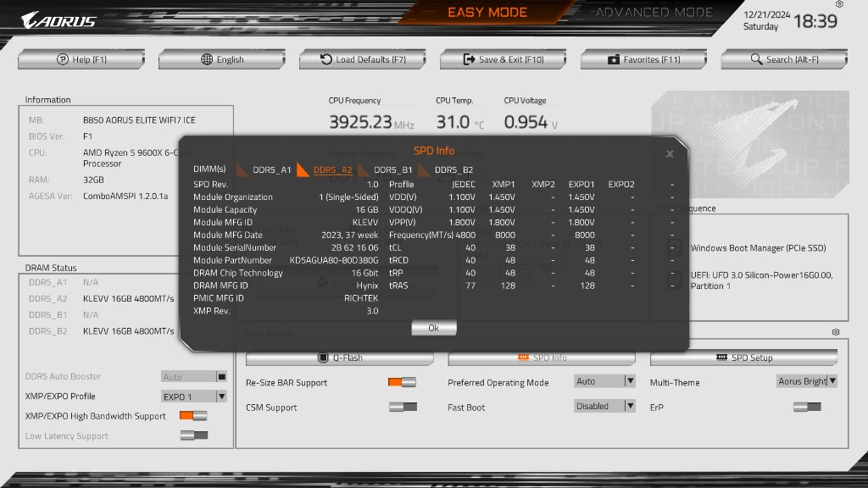The height and width of the screenshot is (488, 868).
Task: Open Help (F1) button
Action: point(81,59)
